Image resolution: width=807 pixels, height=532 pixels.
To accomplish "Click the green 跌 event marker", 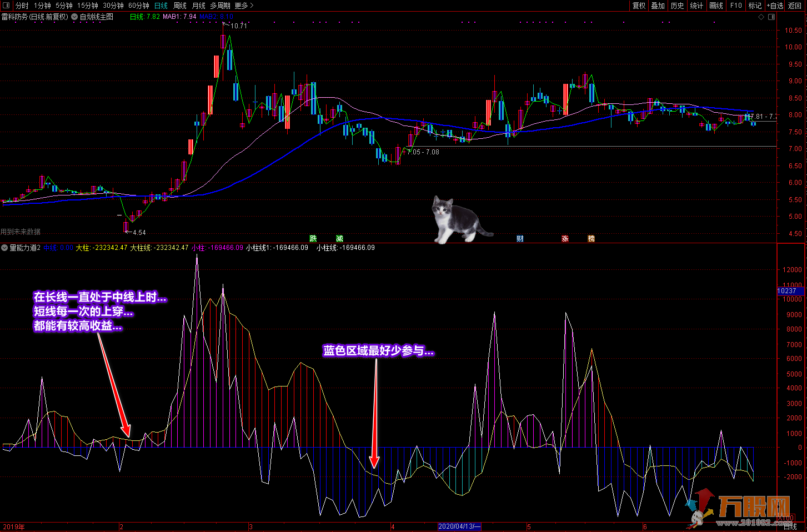I will 313,238.
